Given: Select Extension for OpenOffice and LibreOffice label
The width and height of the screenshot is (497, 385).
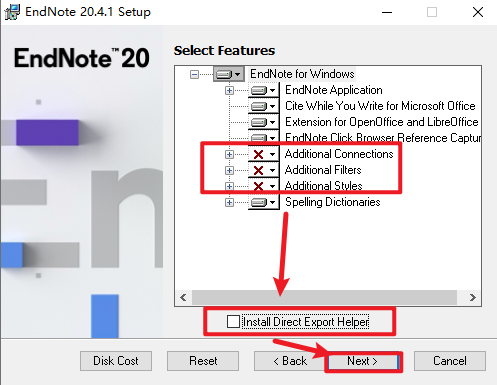Looking at the screenshot, I should click(382, 122).
